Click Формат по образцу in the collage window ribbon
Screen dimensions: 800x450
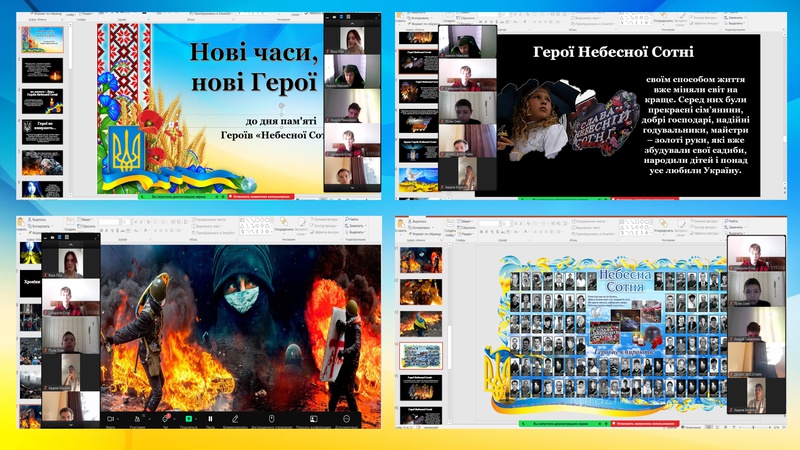click(x=423, y=234)
